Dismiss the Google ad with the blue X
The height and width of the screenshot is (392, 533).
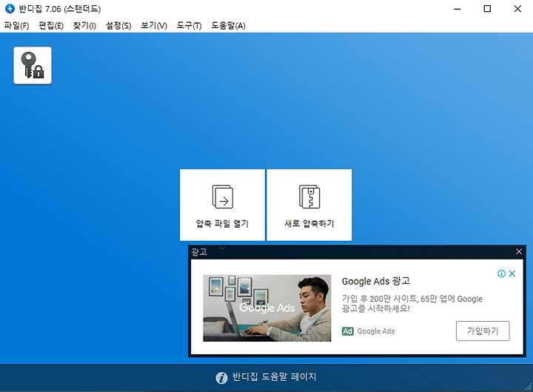point(512,274)
